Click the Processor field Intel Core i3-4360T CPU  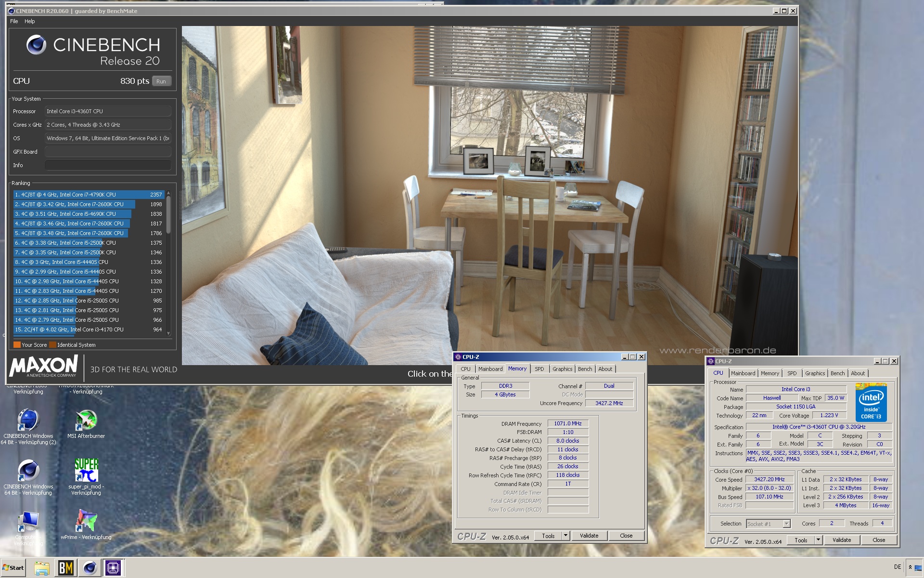point(108,111)
